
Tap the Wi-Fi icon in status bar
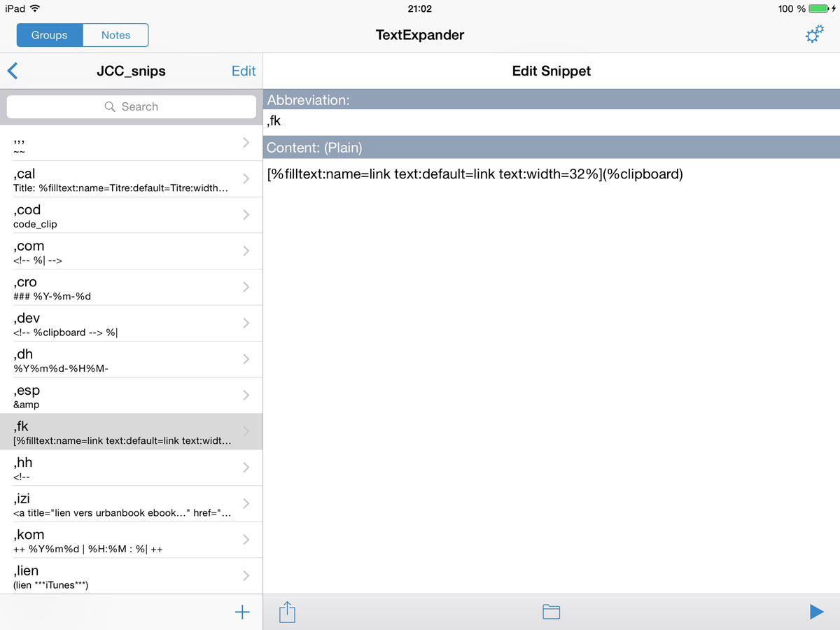[35, 8]
